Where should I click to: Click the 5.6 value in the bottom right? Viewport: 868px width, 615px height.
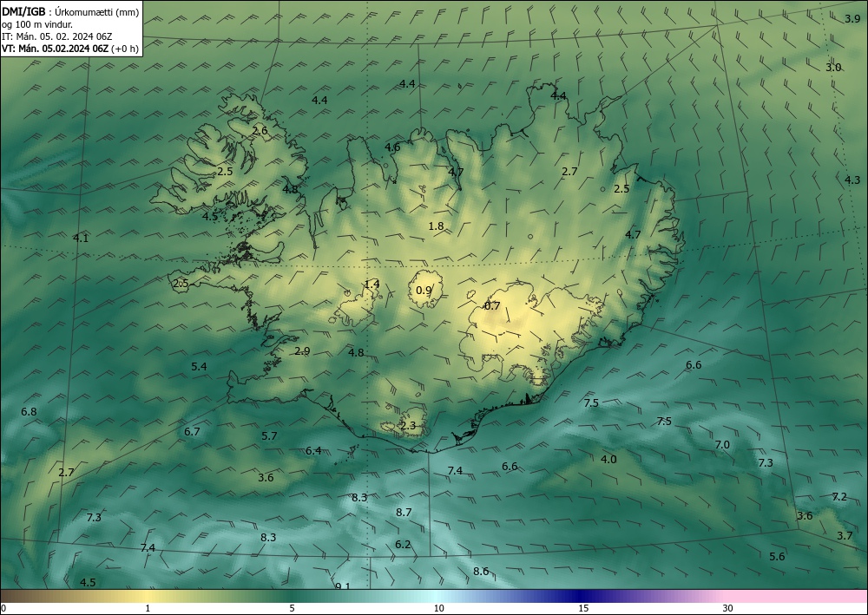click(x=777, y=556)
